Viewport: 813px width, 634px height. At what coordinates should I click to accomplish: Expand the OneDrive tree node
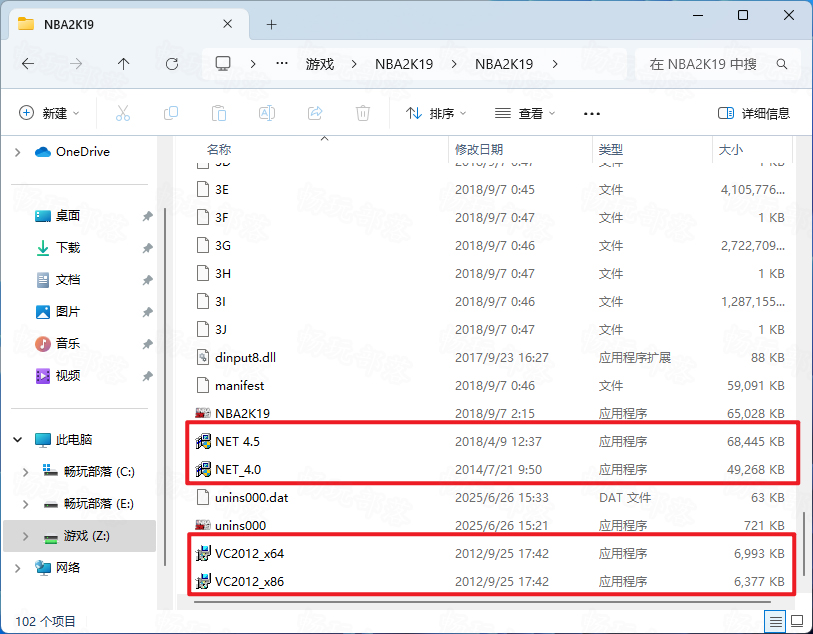click(x=18, y=152)
